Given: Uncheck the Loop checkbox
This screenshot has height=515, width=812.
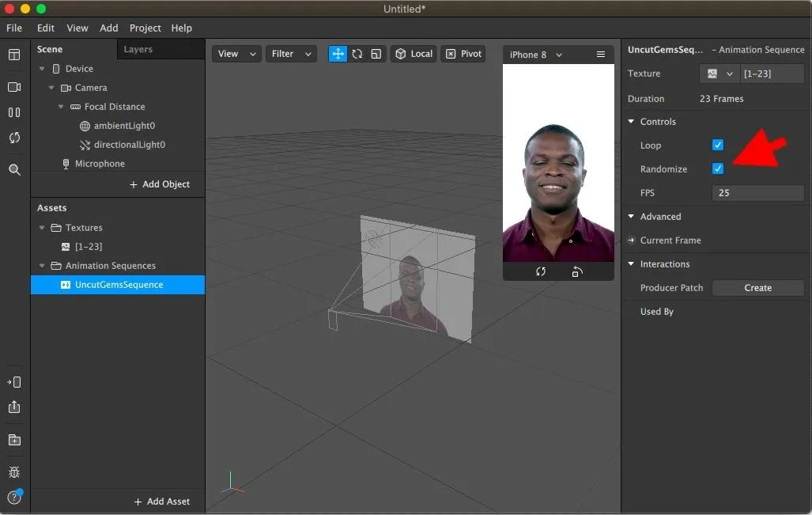Looking at the screenshot, I should [718, 145].
